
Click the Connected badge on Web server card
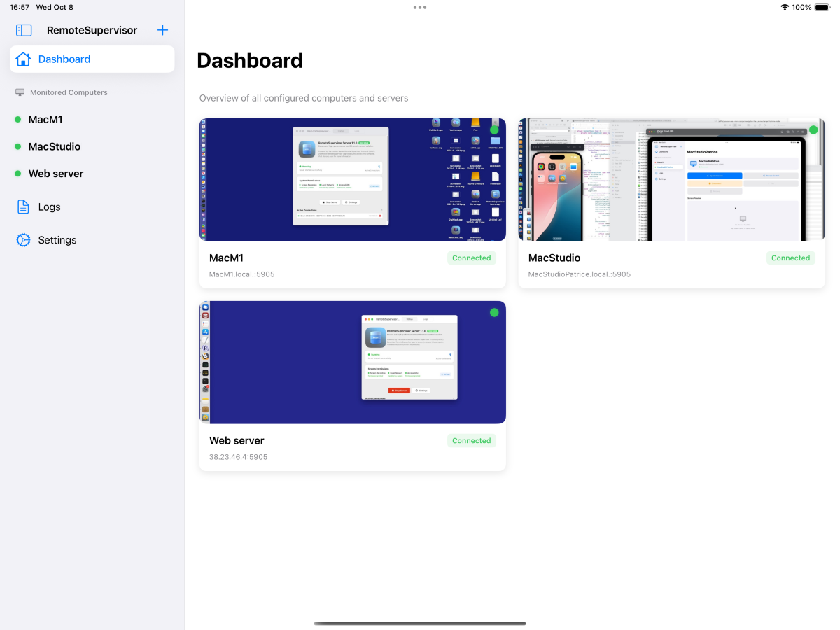click(471, 441)
